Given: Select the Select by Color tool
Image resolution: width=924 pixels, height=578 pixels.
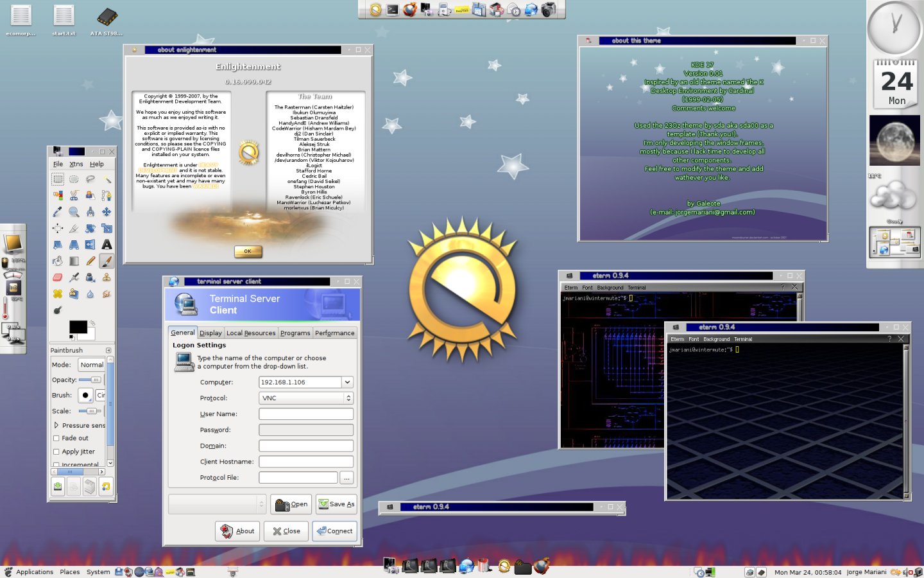Looking at the screenshot, I should (x=58, y=195).
